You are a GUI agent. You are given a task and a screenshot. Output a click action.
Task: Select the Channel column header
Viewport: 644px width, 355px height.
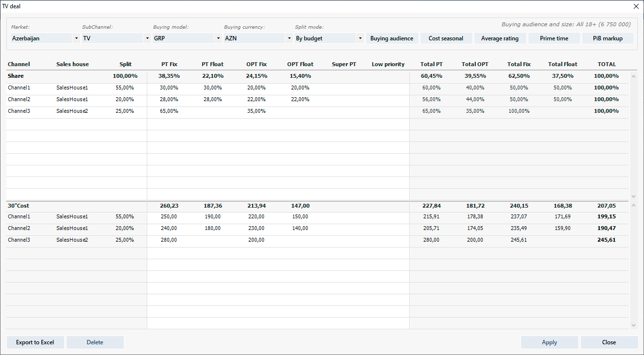19,64
